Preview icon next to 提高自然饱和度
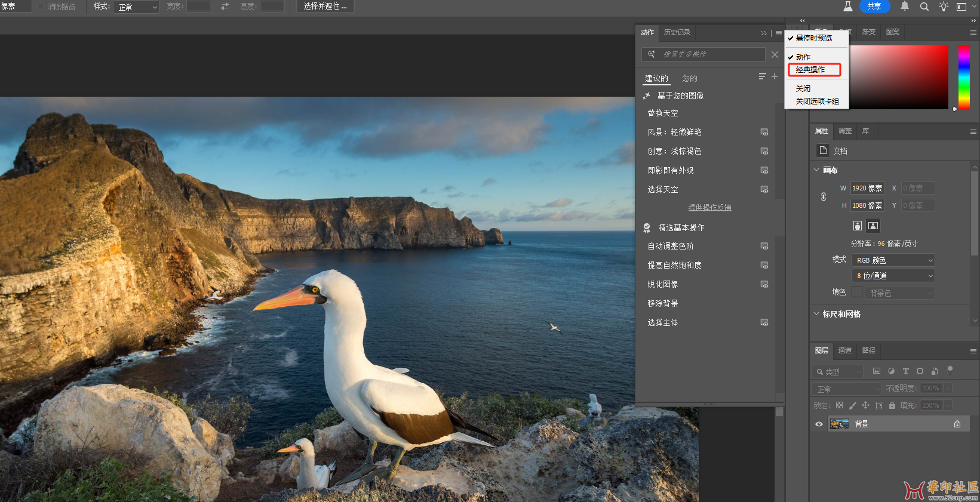 [764, 265]
